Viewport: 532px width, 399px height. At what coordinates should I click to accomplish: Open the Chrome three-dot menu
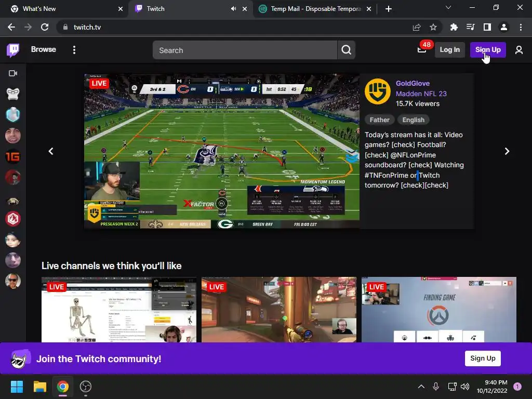tap(521, 27)
